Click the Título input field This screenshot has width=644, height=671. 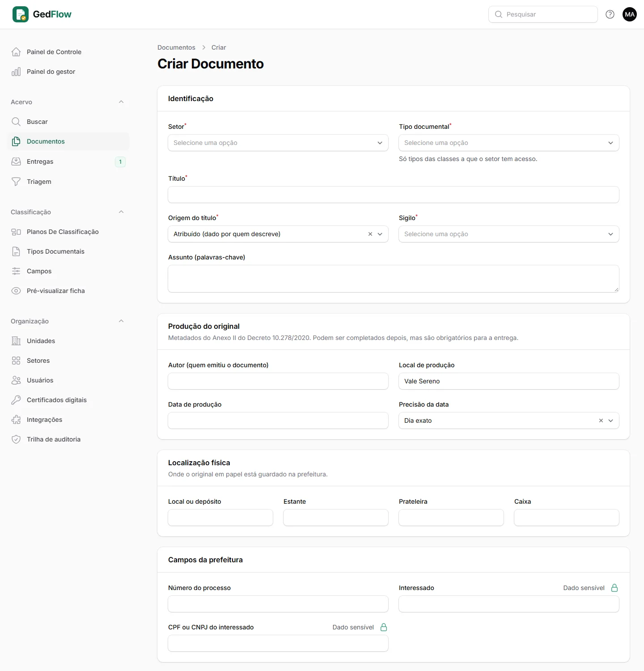point(394,195)
